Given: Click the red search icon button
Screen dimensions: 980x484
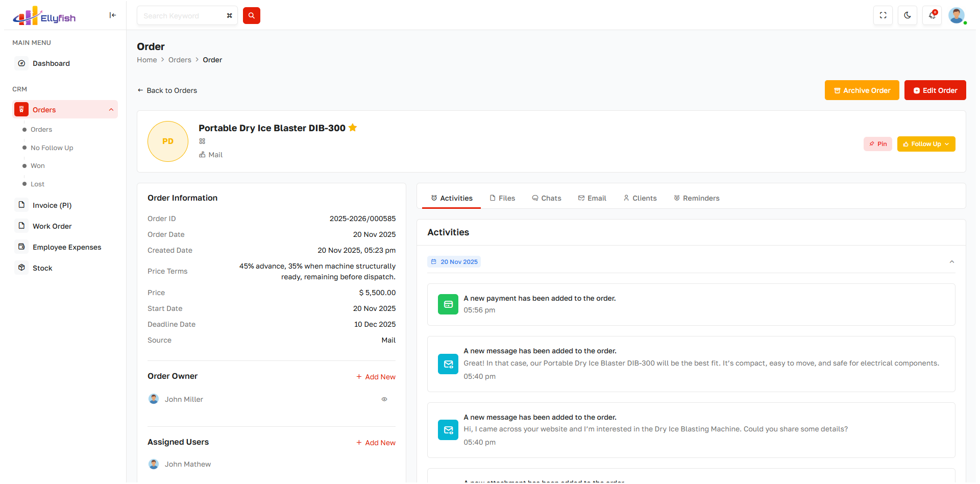Looking at the screenshot, I should [252, 16].
